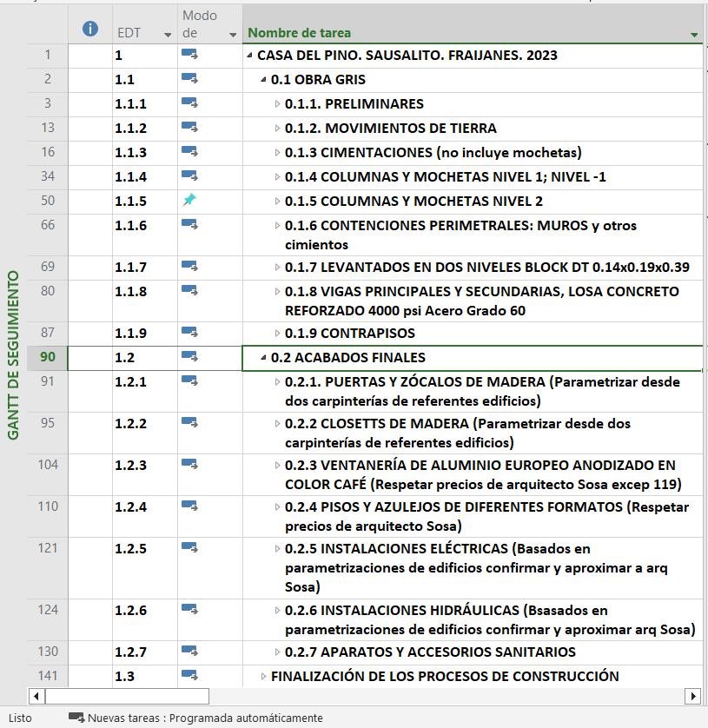708x728 pixels.
Task: Click task mode icon in row 1.2.5
Action: (x=189, y=548)
